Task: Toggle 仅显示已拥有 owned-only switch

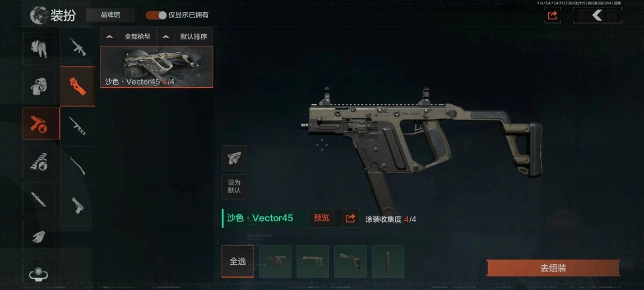Action: click(x=156, y=15)
